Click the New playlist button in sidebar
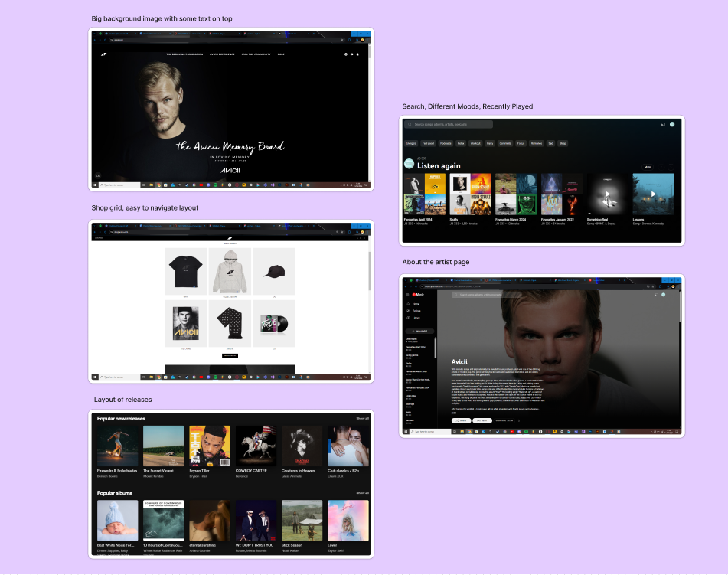Screen dimensions: 728x575 pos(419,331)
